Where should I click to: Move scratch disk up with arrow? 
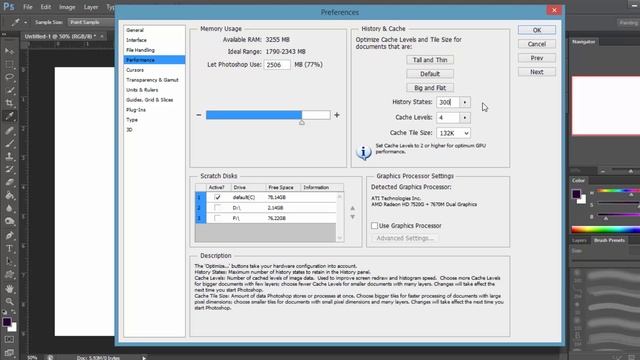click(x=353, y=208)
